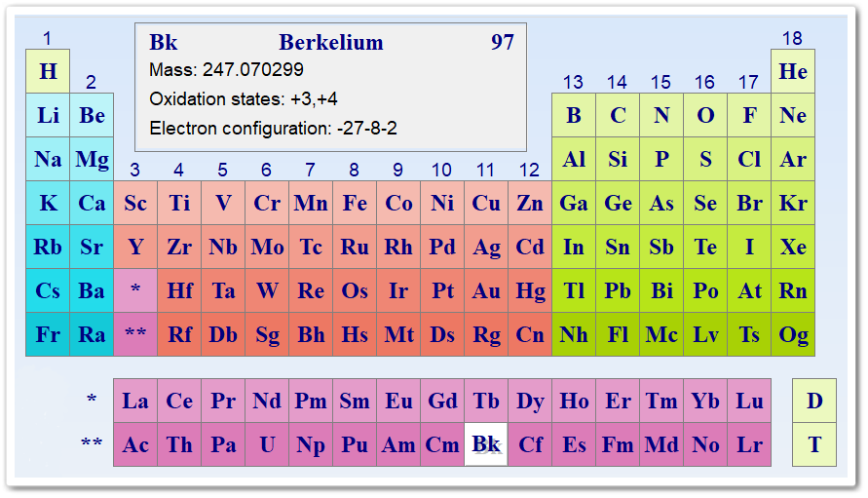Viewport: 868px width, 498px height.
Task: Select the Uranium (U) actinide cell
Action: (x=267, y=444)
